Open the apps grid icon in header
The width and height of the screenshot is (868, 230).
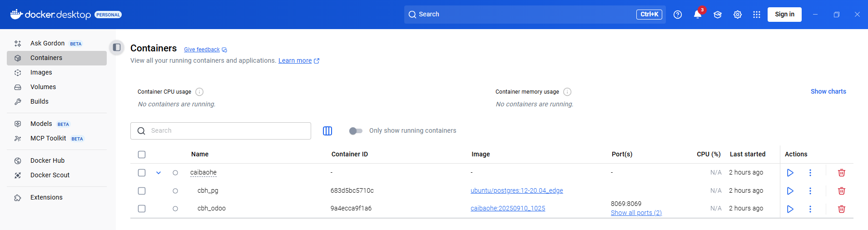756,15
